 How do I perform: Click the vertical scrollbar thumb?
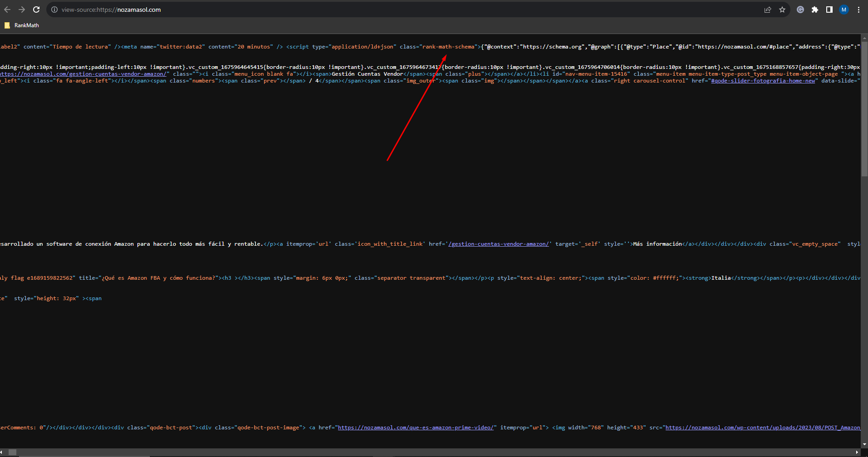coord(864,109)
